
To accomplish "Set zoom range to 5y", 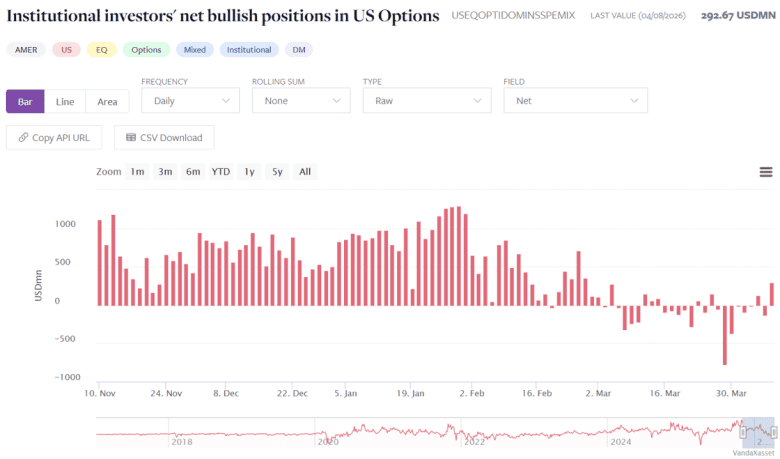I will [277, 172].
